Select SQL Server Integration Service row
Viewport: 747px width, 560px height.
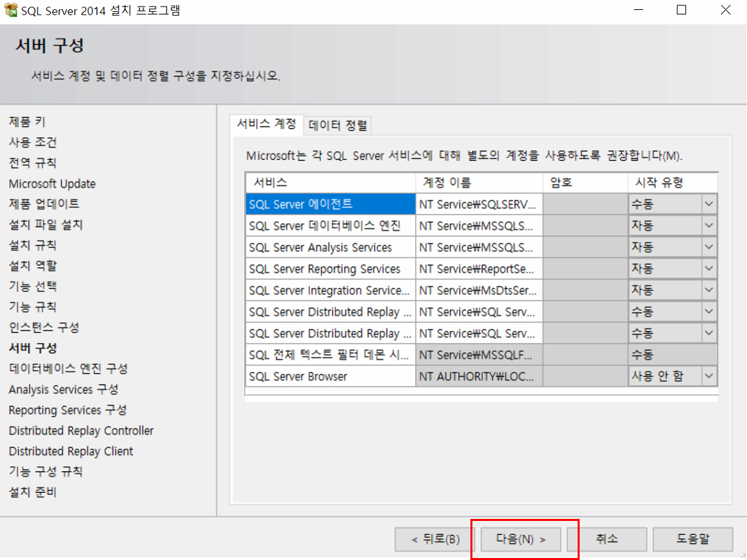click(x=331, y=290)
